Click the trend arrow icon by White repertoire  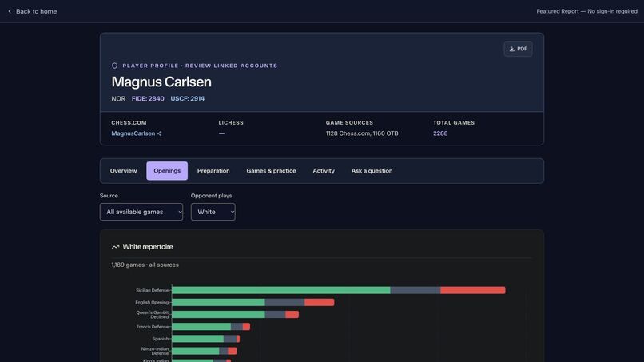115,247
